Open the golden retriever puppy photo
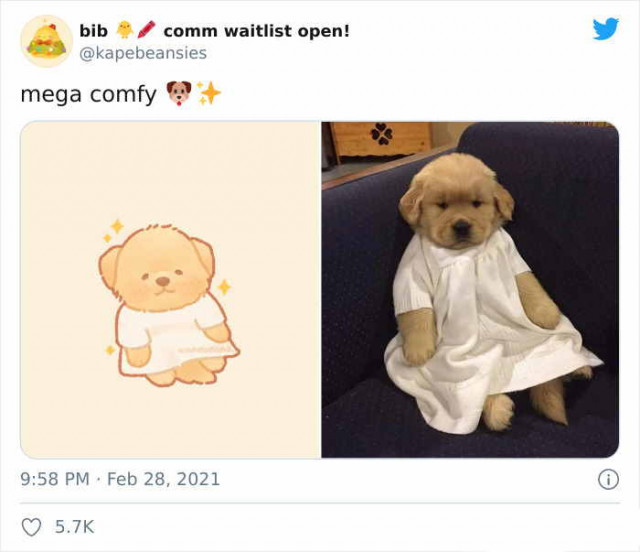The height and width of the screenshot is (552, 640). tap(470, 290)
